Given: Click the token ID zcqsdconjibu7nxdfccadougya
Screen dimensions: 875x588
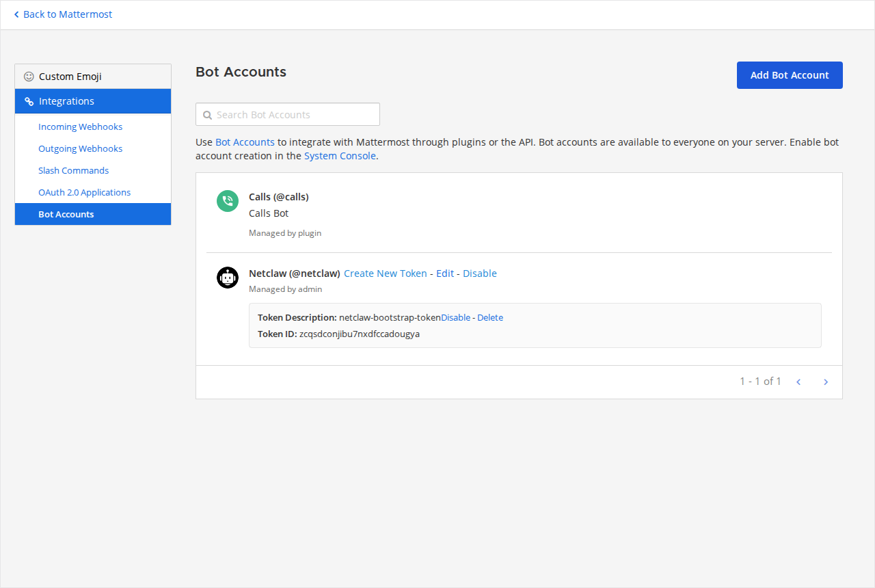Looking at the screenshot, I should tap(360, 334).
